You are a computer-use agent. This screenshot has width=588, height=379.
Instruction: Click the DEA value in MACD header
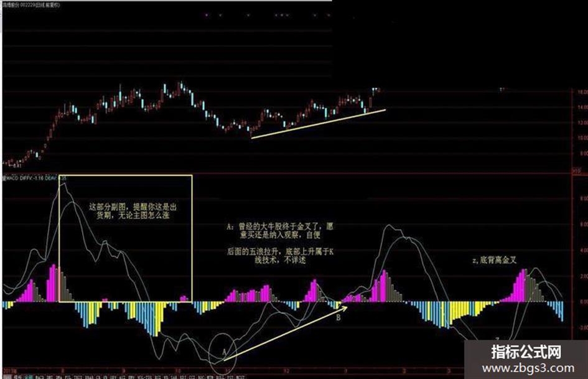(55, 178)
